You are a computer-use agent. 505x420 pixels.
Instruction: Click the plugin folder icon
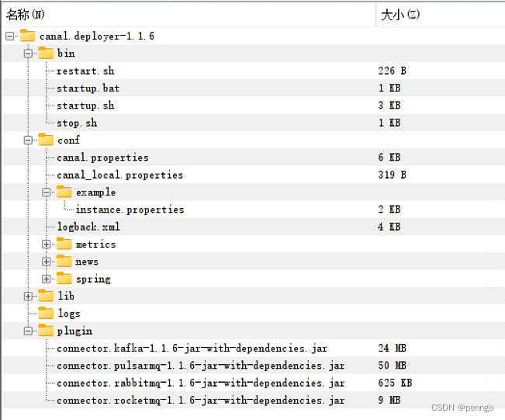tap(46, 331)
